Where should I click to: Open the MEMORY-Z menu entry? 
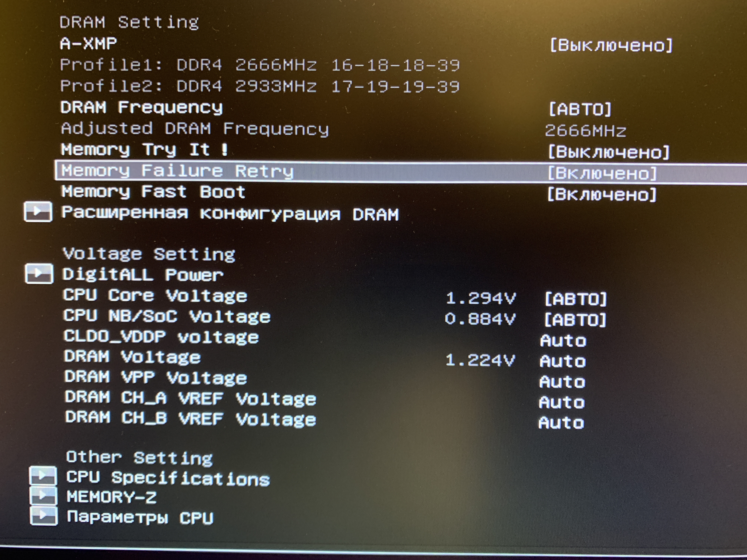point(112,497)
